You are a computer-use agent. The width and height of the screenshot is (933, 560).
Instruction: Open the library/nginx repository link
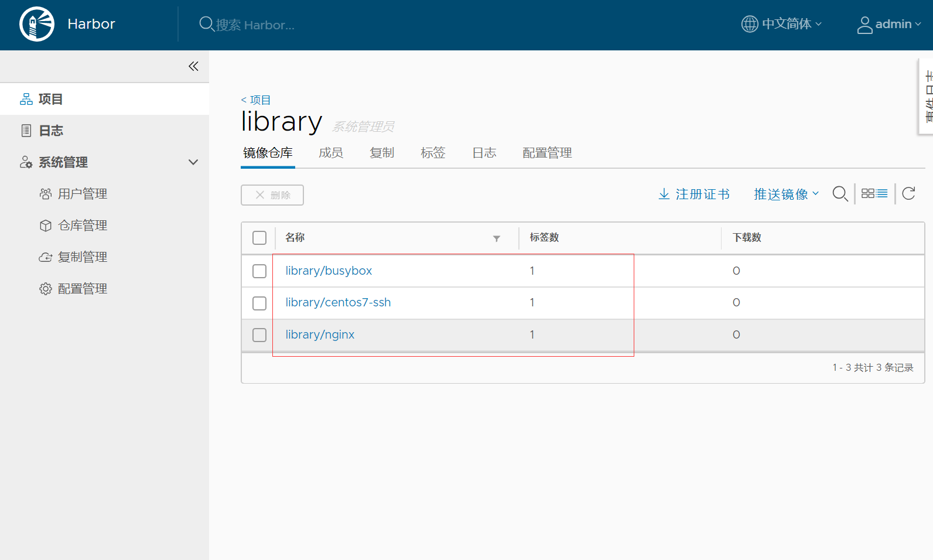[x=320, y=334]
